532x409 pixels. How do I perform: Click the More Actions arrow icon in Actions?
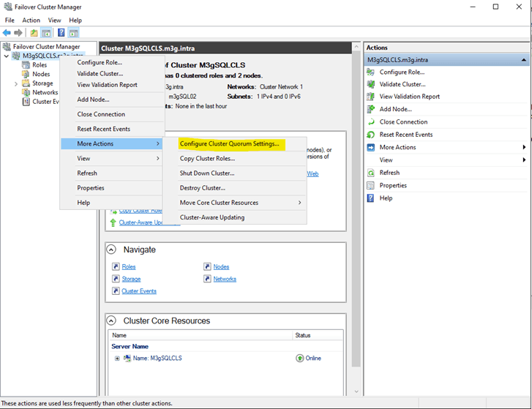370,147
